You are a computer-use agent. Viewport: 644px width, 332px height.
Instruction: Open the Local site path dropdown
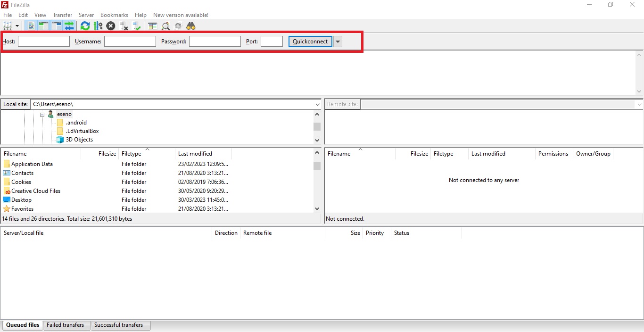pyautogui.click(x=317, y=104)
